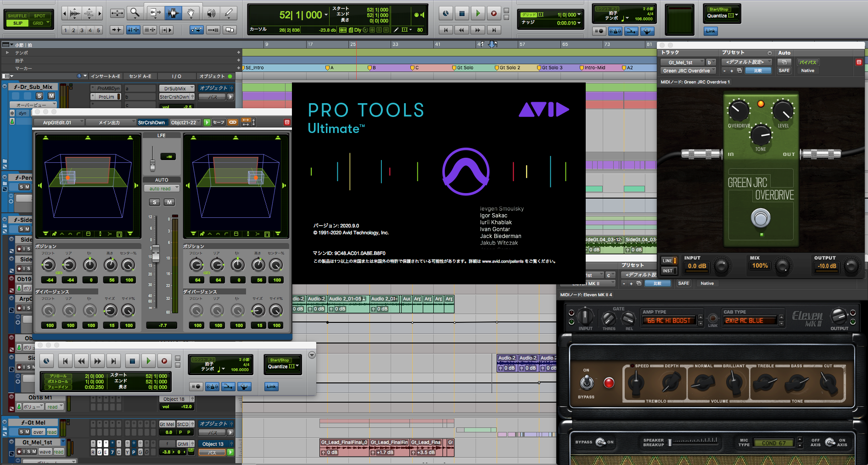This screenshot has width=868, height=465.
Task: Enable Shuffle edit mode
Action: click(17, 16)
